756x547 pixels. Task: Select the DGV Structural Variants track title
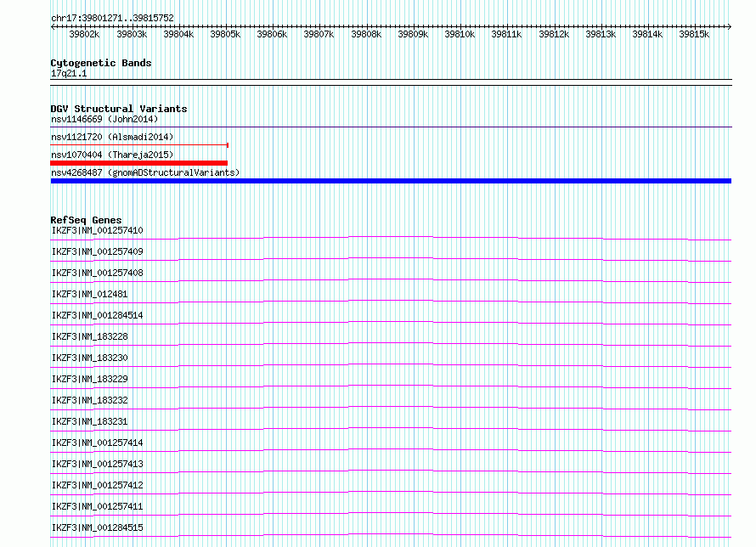pyautogui.click(x=119, y=109)
